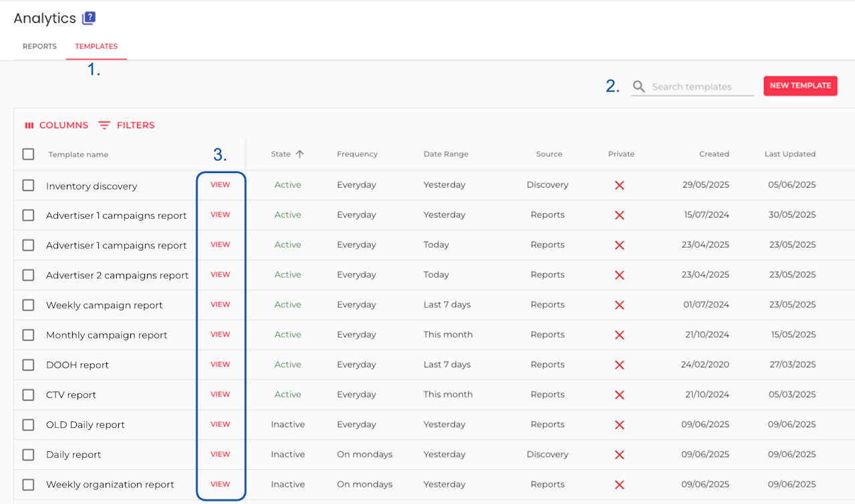Click the Last Updated column header
Viewport: 855px width, 504px height.
[x=790, y=154]
